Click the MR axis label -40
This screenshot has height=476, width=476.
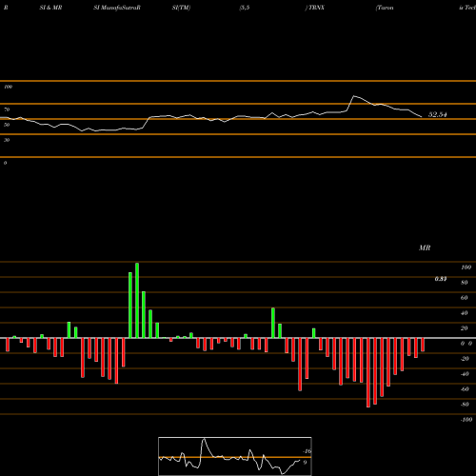(x=465, y=374)
